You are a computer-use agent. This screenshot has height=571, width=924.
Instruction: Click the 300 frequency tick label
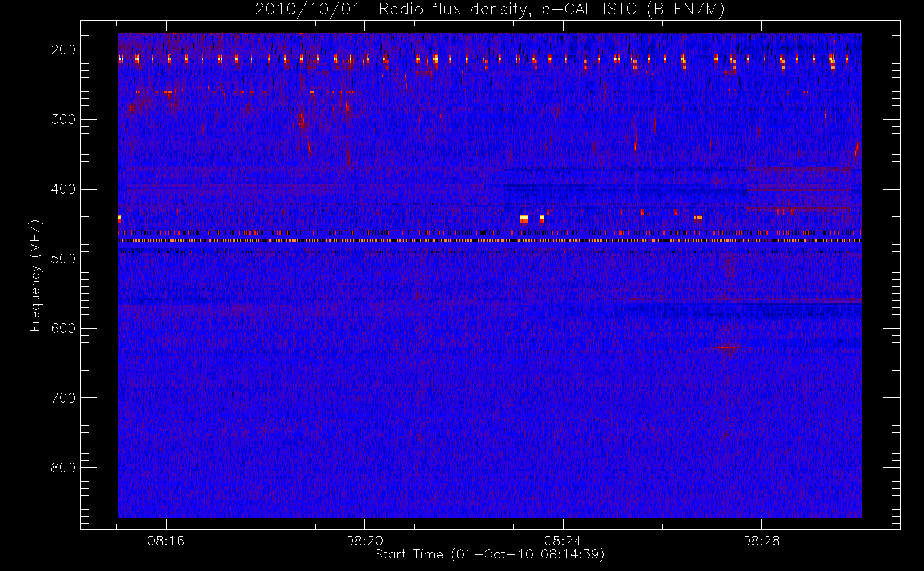[63, 119]
